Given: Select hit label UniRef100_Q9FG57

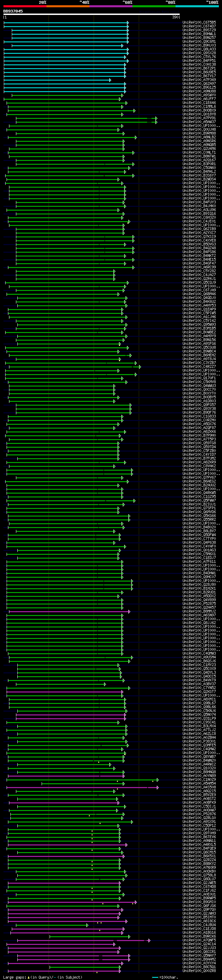Looking at the screenshot, I should pyautogui.click(x=199, y=405).
